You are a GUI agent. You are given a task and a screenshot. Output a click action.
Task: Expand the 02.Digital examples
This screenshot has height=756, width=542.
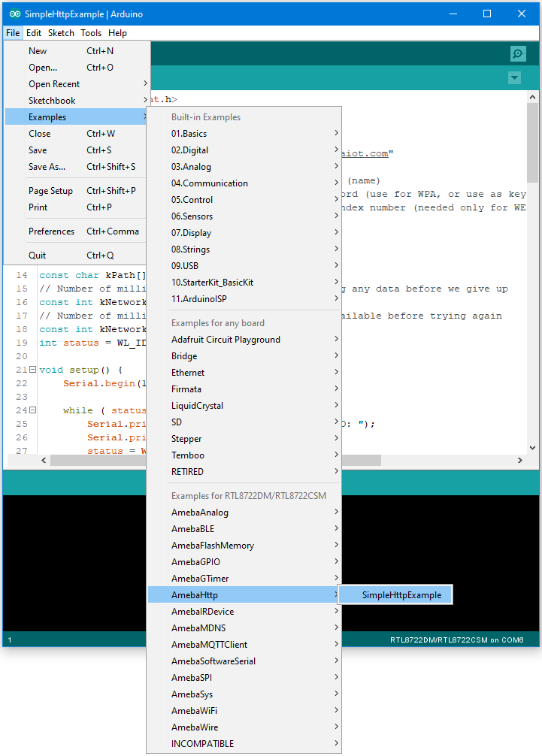point(244,150)
